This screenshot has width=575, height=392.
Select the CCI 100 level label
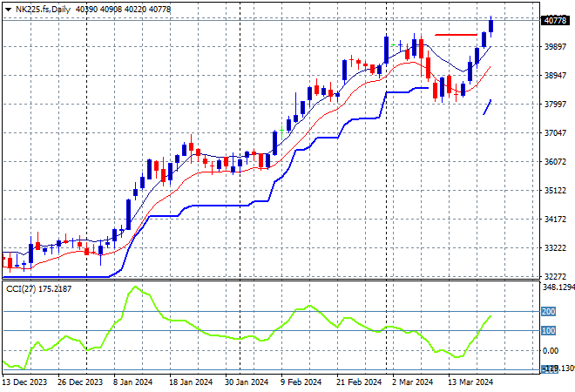tap(550, 331)
